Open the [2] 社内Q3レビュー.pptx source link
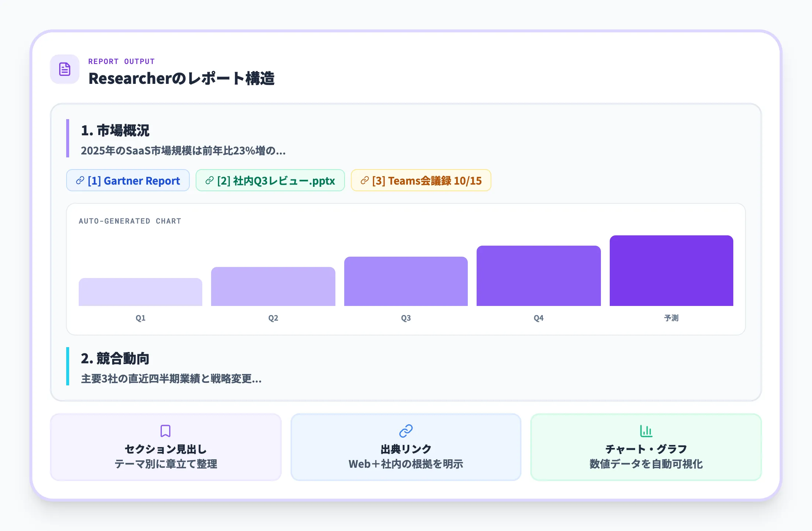812x531 pixels. 270,180
